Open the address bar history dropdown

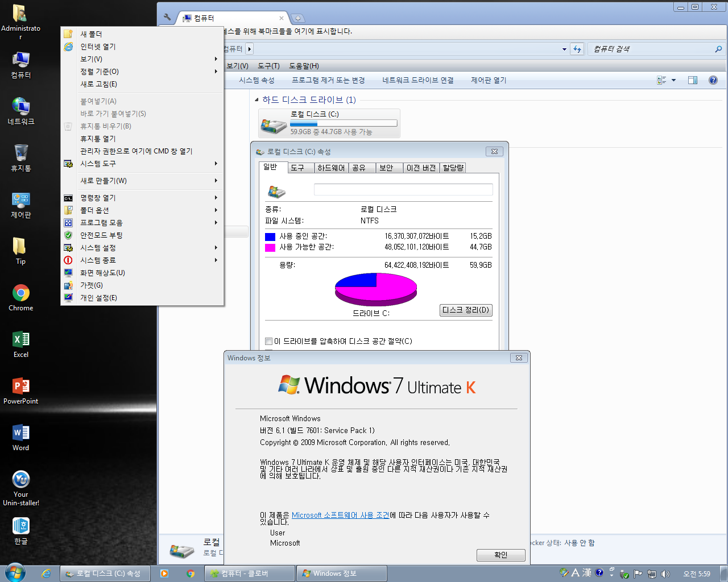pyautogui.click(x=564, y=49)
